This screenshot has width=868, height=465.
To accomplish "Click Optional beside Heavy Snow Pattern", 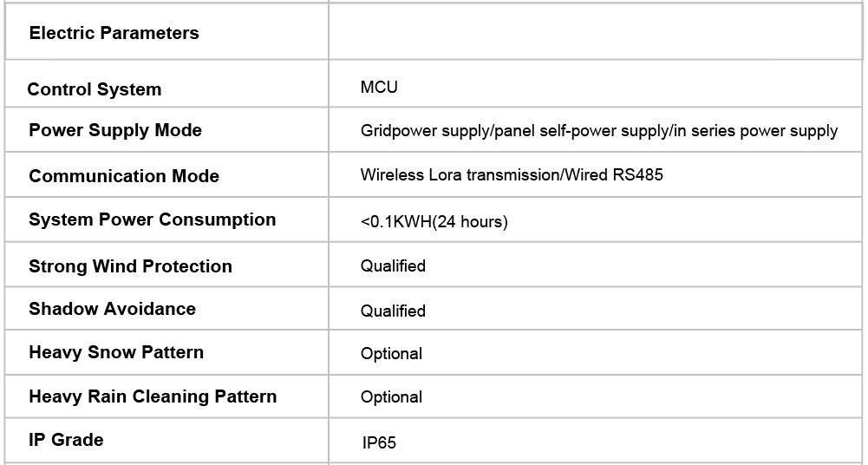I will tap(391, 354).
